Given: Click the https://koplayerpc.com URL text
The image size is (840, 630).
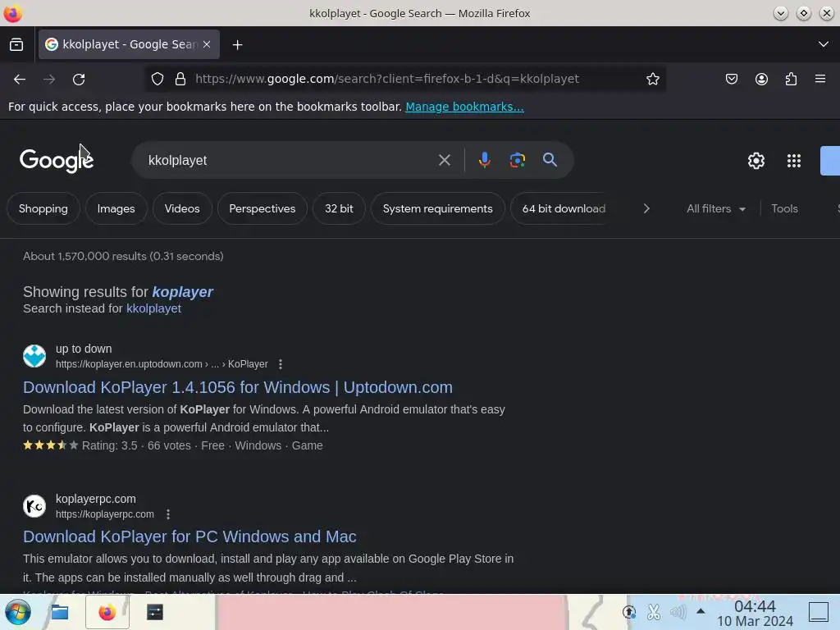Looking at the screenshot, I should (x=105, y=514).
